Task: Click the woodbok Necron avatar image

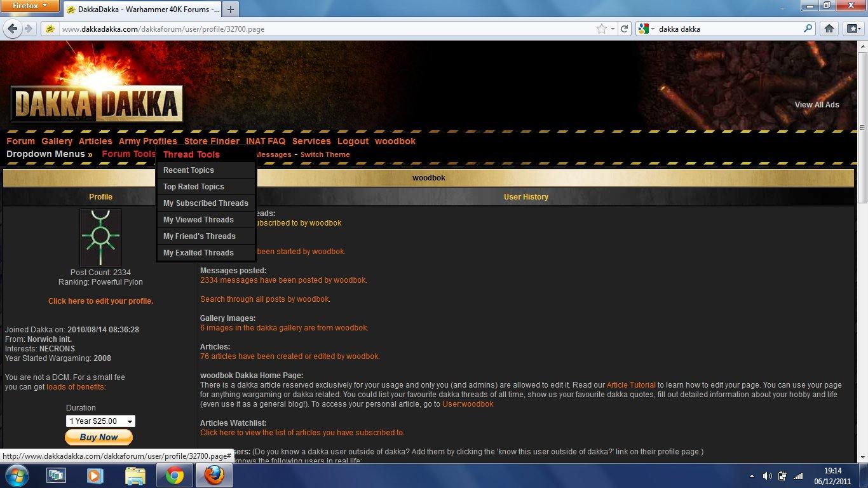Action: coord(100,238)
